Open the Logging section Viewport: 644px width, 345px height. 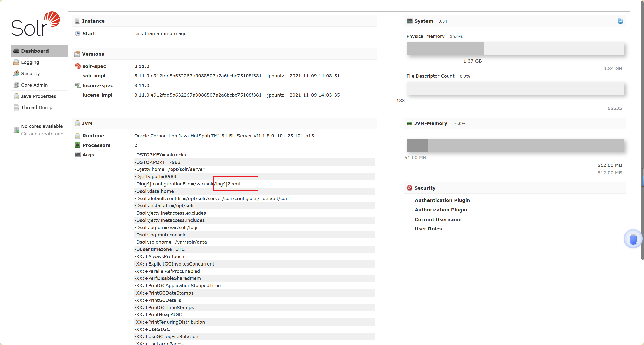pos(30,62)
